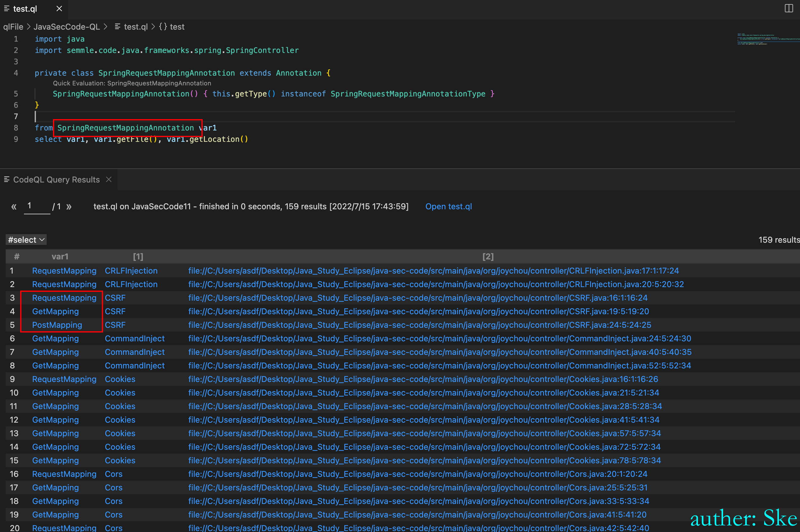Open CSRF file link in row 5
The width and height of the screenshot is (800, 532).
point(115,325)
